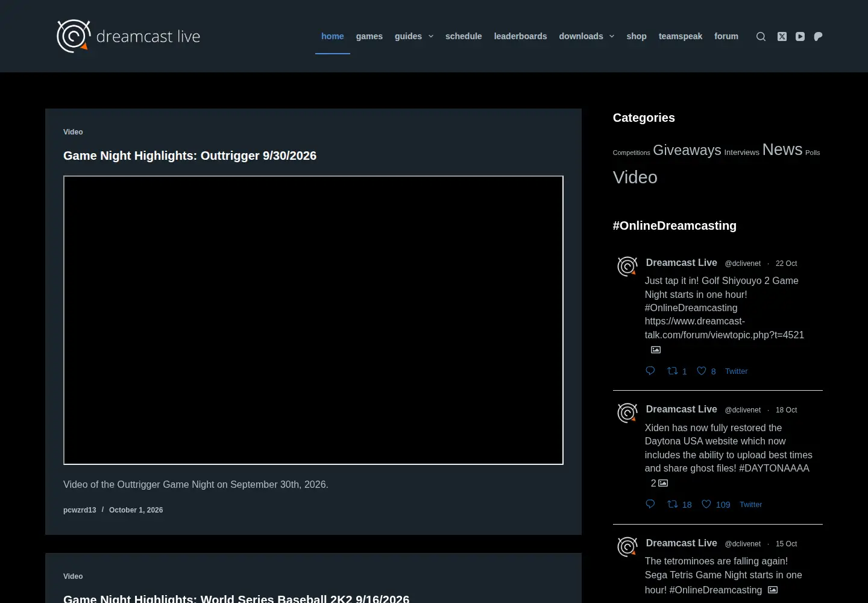Open Twitter link under Daytona USA tweet
868x603 pixels.
(750, 505)
